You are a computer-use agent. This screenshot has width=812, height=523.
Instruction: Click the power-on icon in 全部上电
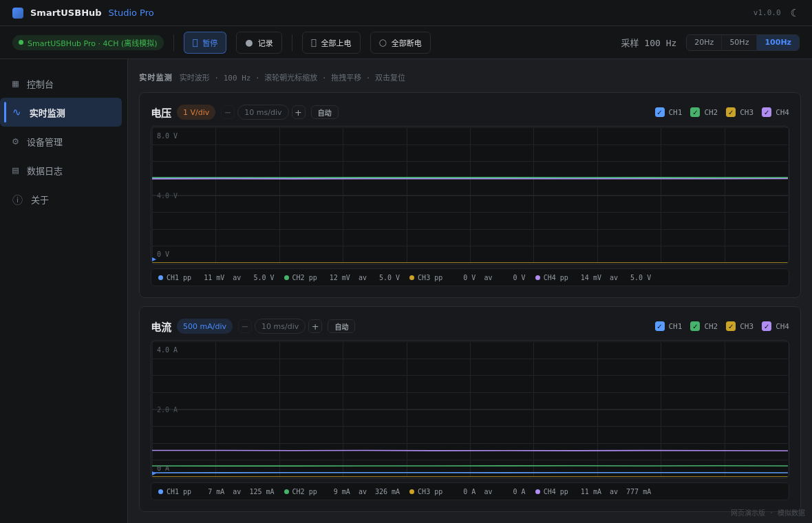(314, 43)
